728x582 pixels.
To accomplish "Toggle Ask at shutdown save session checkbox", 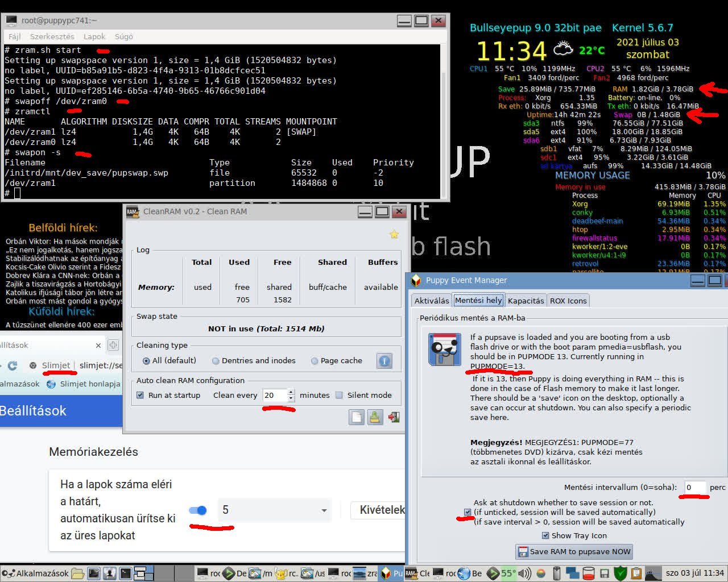I will [468, 512].
